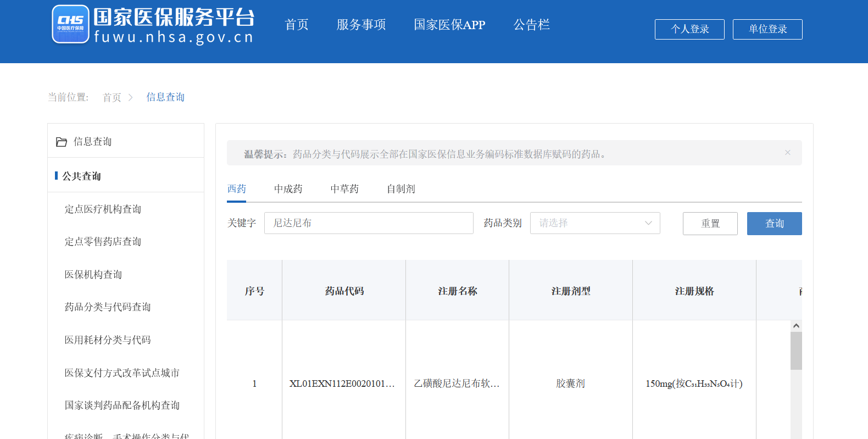
Task: Open the 药品类别 dropdown
Action: 594,223
